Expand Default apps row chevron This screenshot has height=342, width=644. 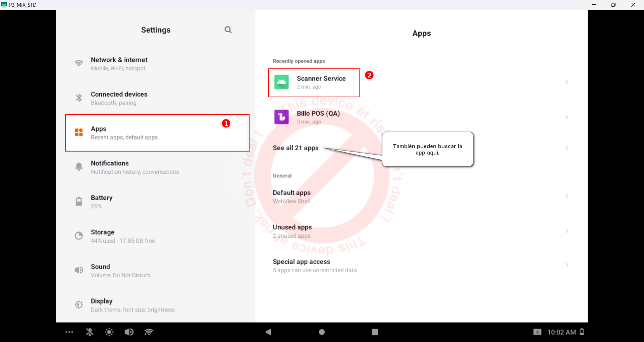click(x=567, y=196)
